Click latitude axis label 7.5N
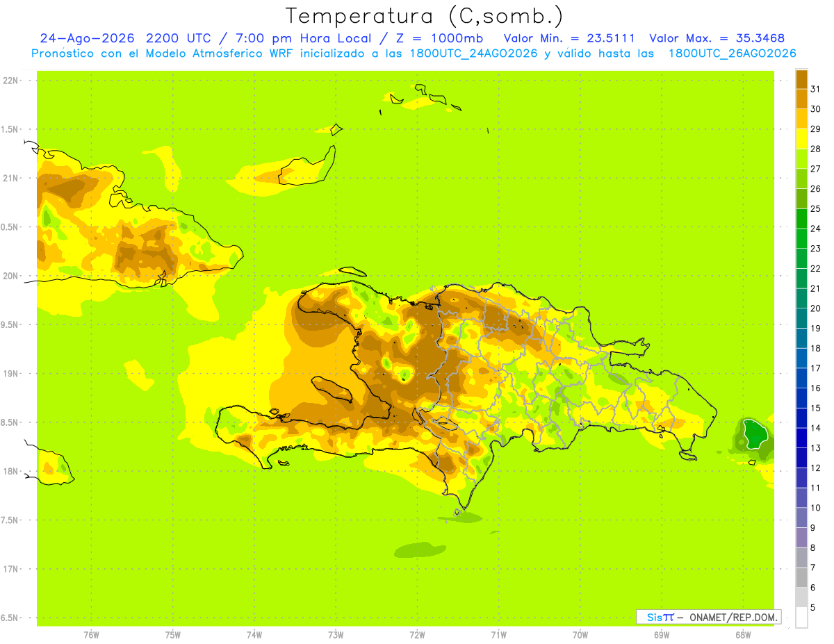This screenshot has height=644, width=834. pyautogui.click(x=10, y=520)
